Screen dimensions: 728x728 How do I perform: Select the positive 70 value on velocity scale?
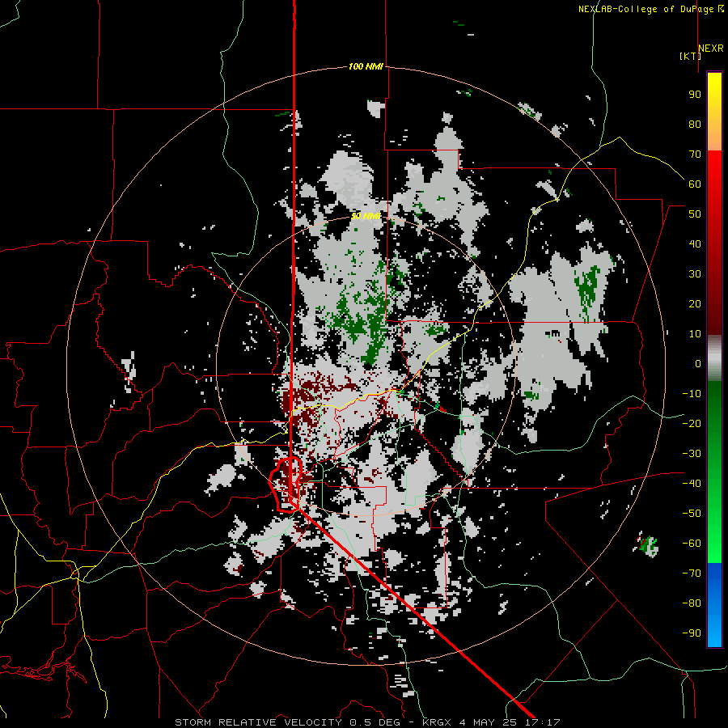click(695, 154)
